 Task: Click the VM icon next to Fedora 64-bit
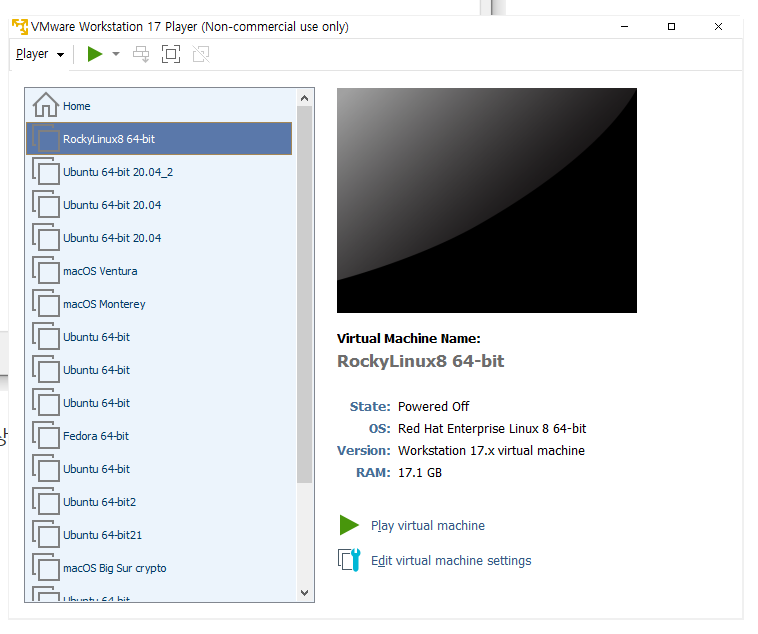coord(46,435)
